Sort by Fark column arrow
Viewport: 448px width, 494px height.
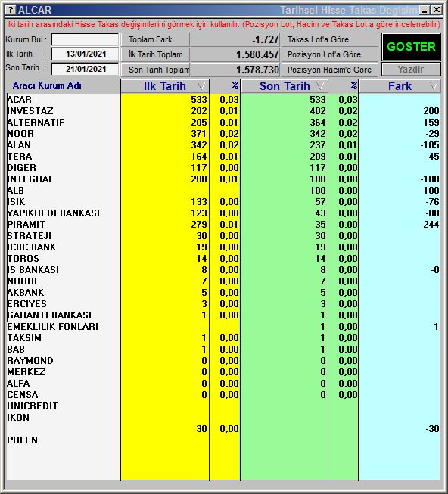[434, 85]
